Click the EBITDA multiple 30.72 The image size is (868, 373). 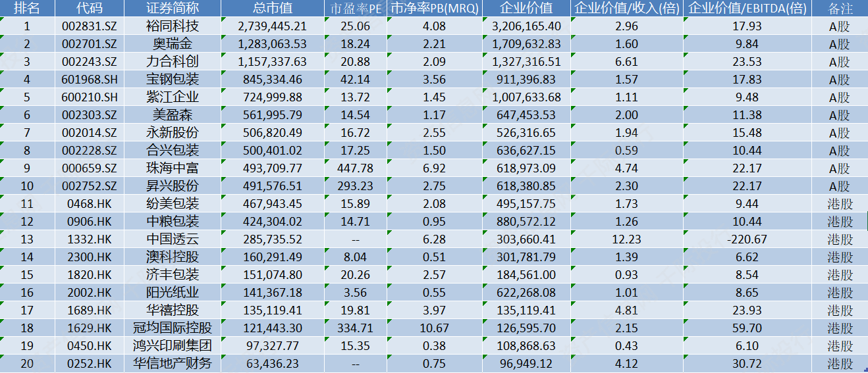747,364
